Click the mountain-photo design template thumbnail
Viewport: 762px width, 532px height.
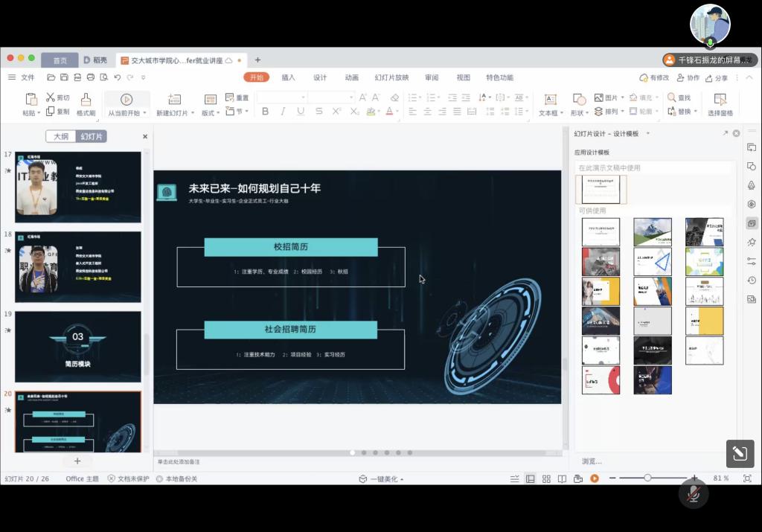click(652, 231)
